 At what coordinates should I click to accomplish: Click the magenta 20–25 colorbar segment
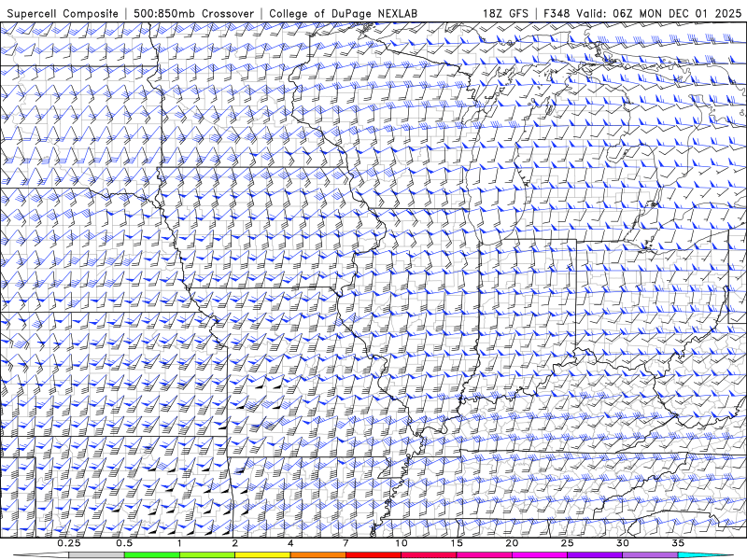click(540, 555)
